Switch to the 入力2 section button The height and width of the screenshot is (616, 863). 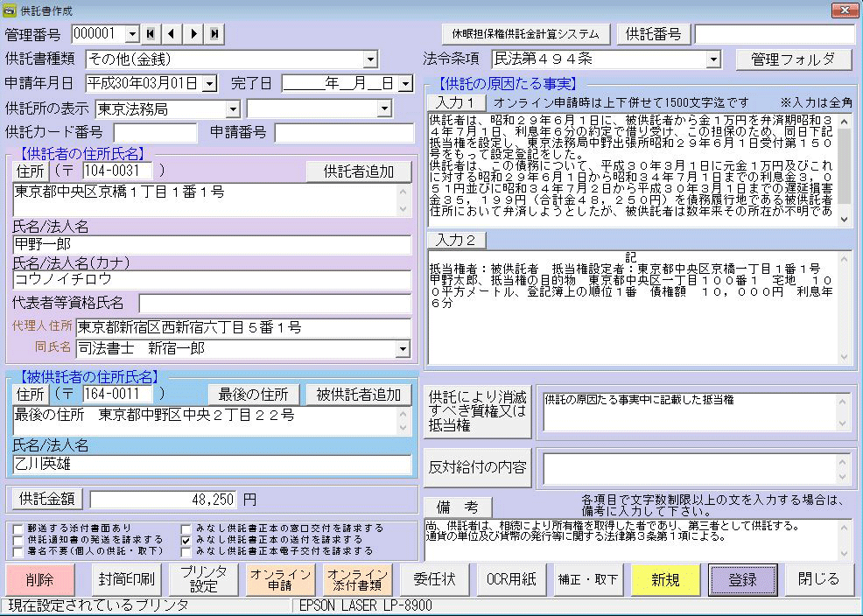coord(455,240)
